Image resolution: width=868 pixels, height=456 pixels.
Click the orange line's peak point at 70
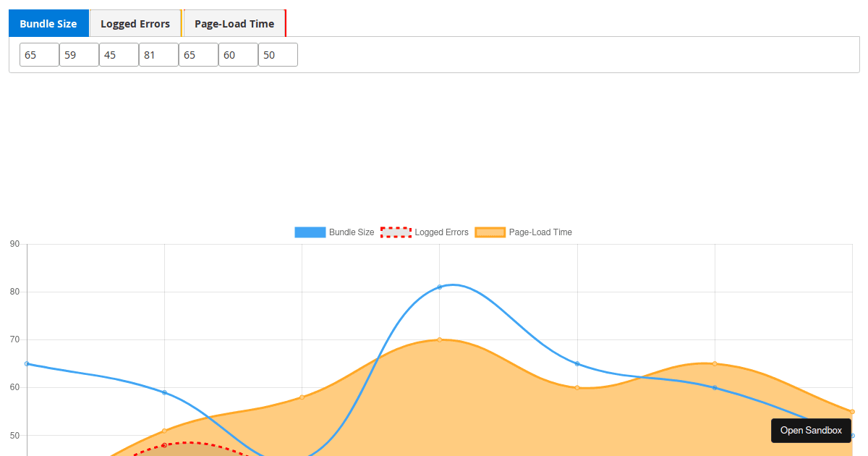point(439,339)
